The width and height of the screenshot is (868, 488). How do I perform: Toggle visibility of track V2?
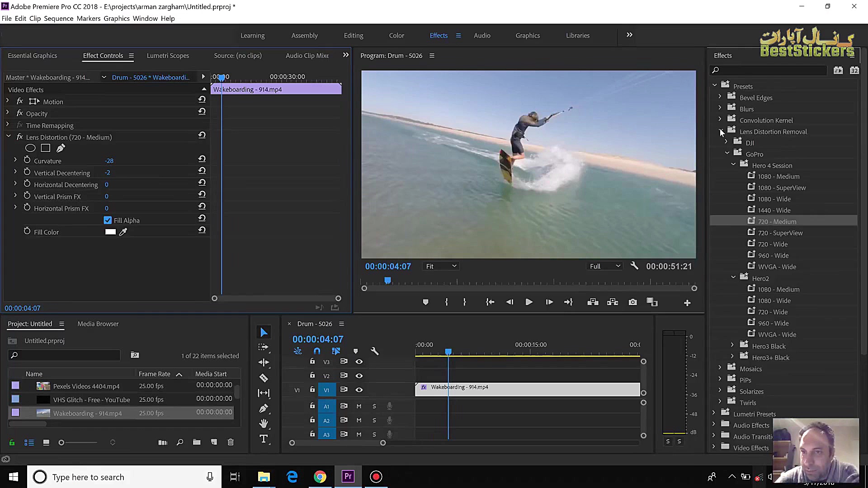[359, 375]
